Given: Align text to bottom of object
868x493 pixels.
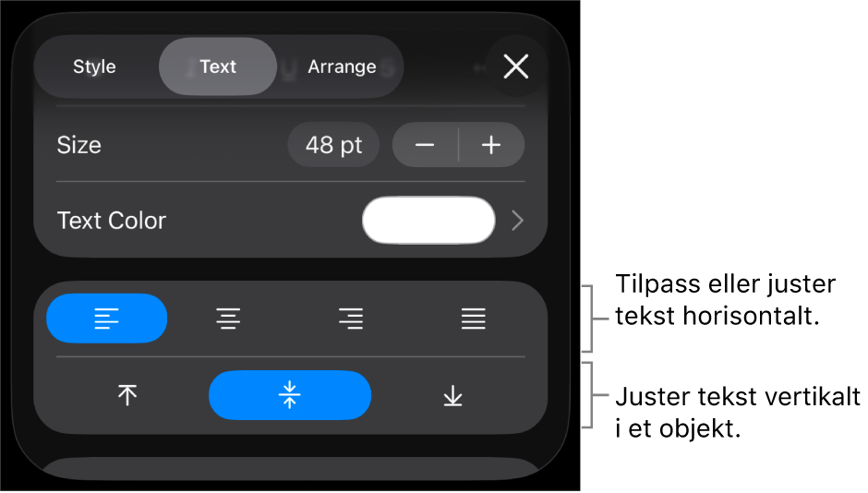Looking at the screenshot, I should 452,396.
